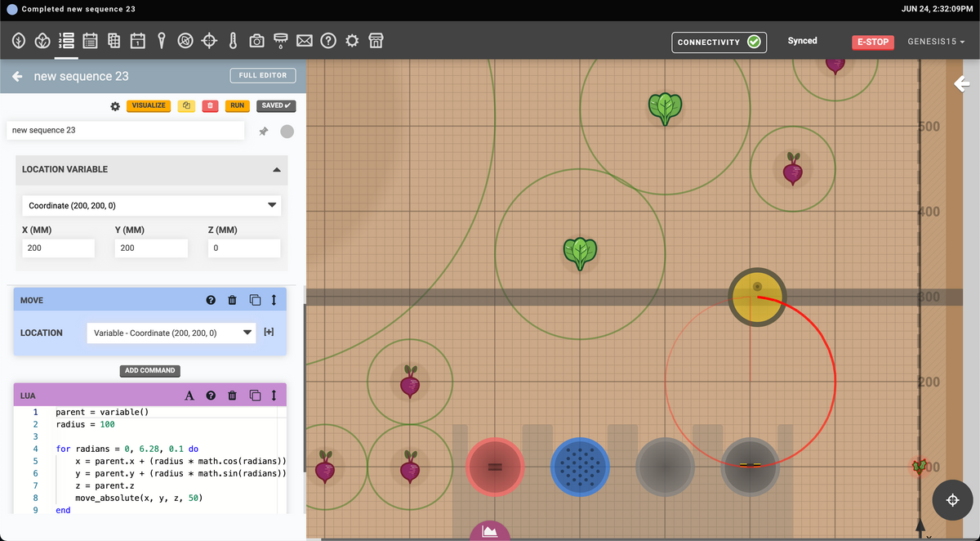Click the ADD COMMAND button
The image size is (980, 541).
pos(150,370)
